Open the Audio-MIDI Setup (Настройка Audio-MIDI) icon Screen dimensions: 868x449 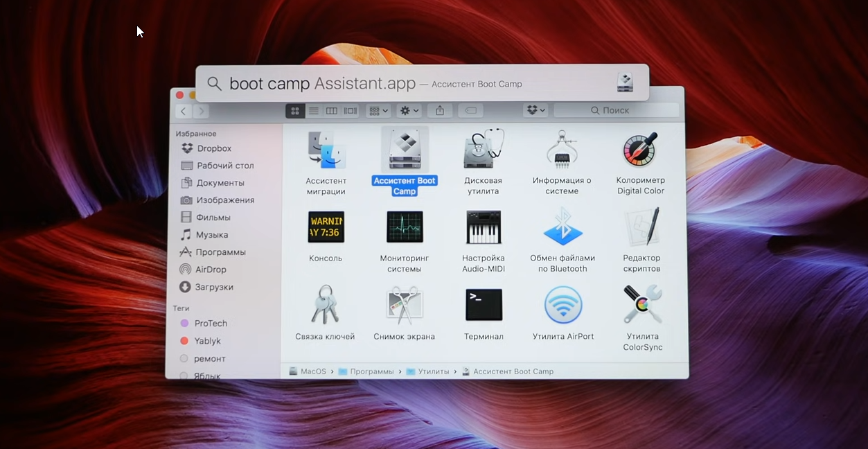pyautogui.click(x=484, y=227)
